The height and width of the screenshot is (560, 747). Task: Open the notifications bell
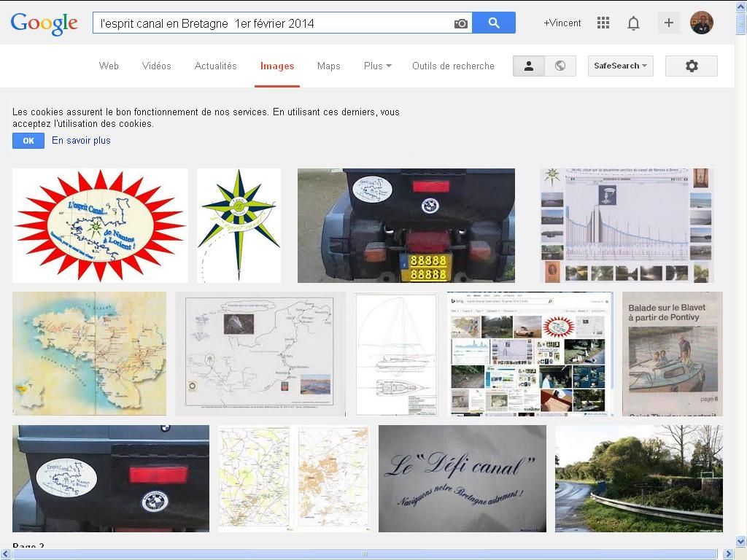point(633,23)
